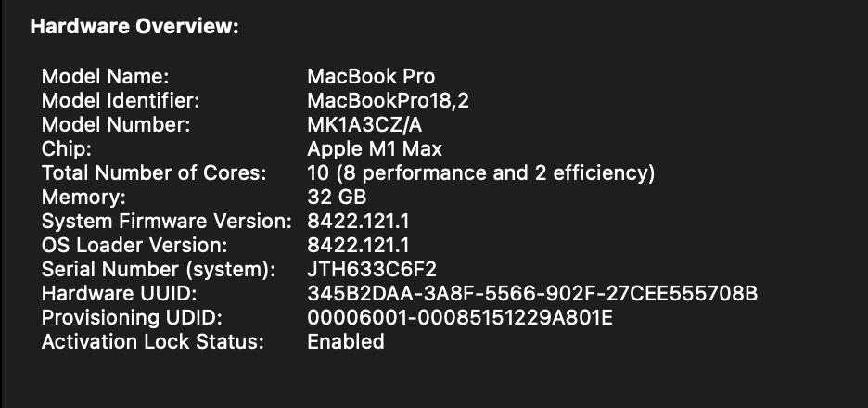This screenshot has width=868, height=408.
Task: Select the Hardware UUID label
Action: click(x=119, y=293)
